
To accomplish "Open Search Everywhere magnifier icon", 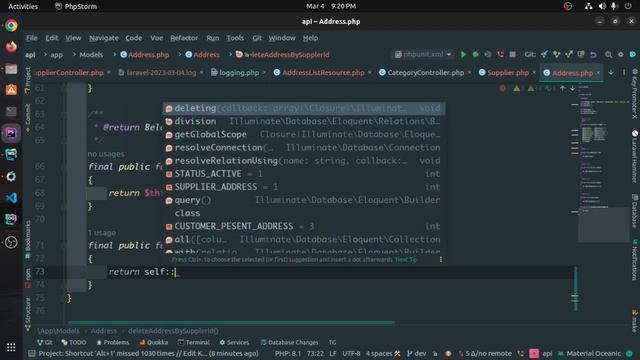I will click(x=609, y=54).
